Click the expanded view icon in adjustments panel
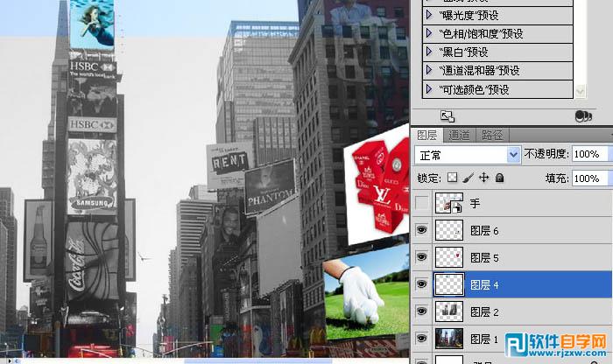The image size is (613, 364). pyautogui.click(x=447, y=116)
